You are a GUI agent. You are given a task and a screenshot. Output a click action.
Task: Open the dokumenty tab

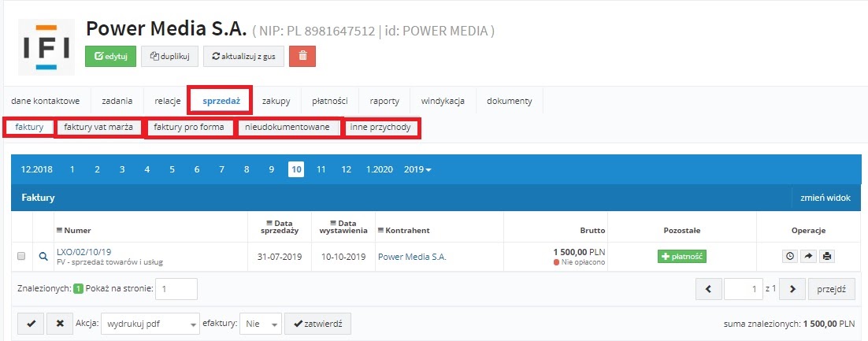coord(510,101)
